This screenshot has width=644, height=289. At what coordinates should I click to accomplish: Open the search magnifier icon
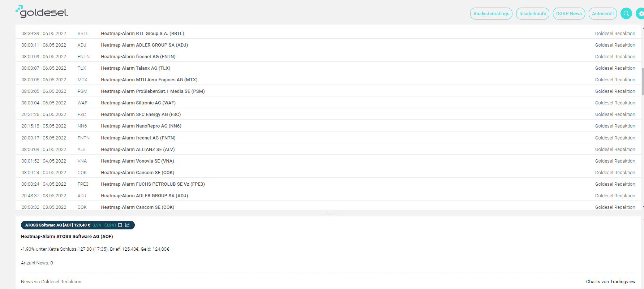point(626,14)
